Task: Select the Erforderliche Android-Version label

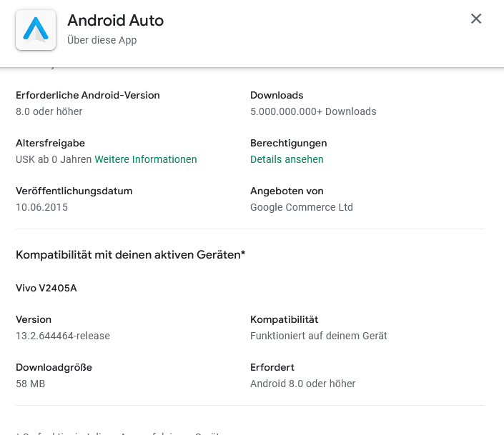Action: tap(88, 95)
